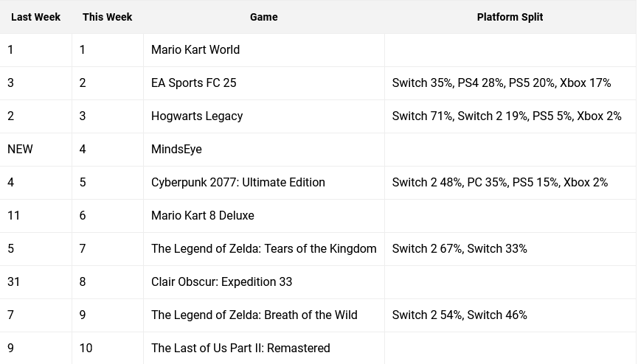Click EA Sports FC 25 platform split text

(x=502, y=83)
